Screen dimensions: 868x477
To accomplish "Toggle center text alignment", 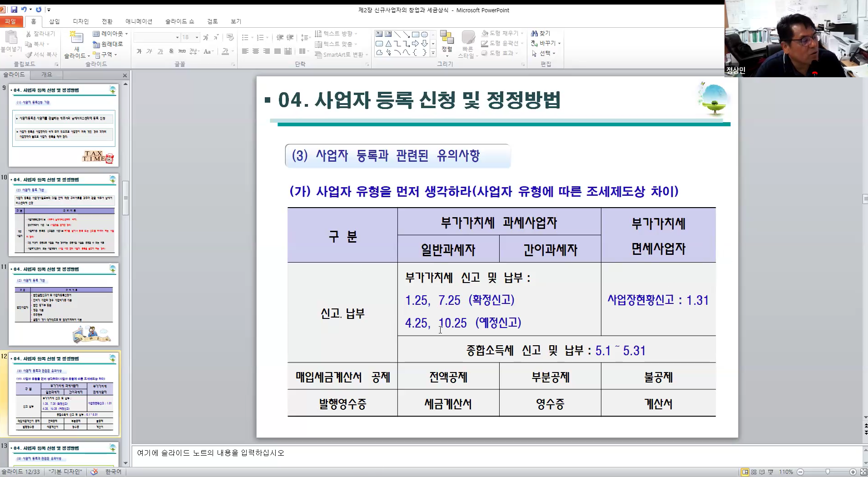I will coord(256,51).
